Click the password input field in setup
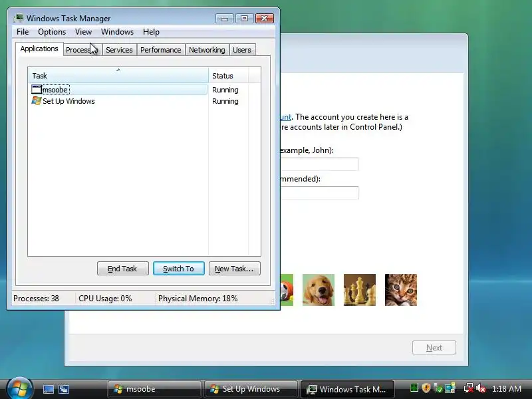 pyautogui.click(x=320, y=193)
